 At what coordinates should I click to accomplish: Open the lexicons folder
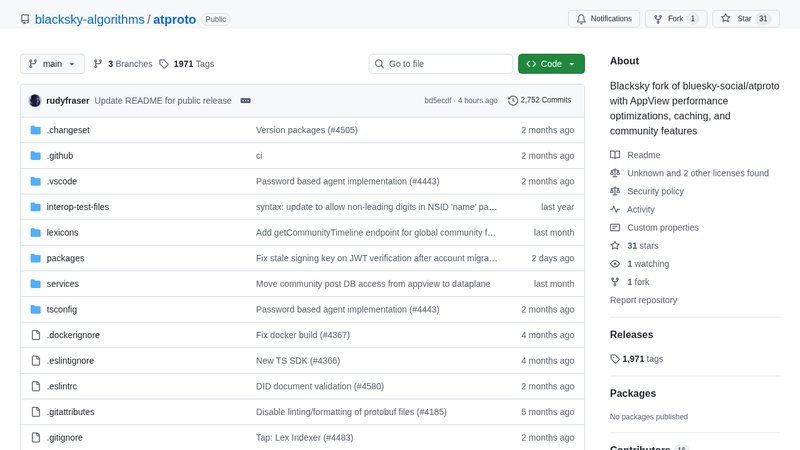click(62, 232)
